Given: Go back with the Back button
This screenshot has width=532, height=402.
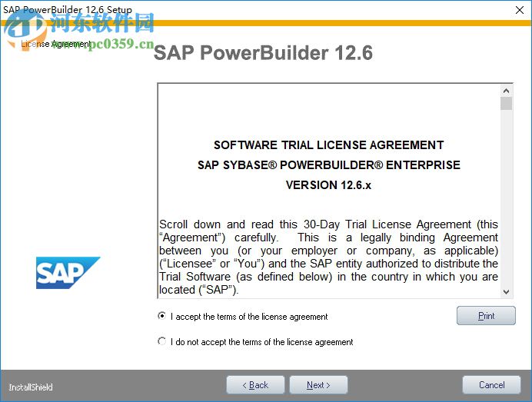Looking at the screenshot, I should point(255,385).
